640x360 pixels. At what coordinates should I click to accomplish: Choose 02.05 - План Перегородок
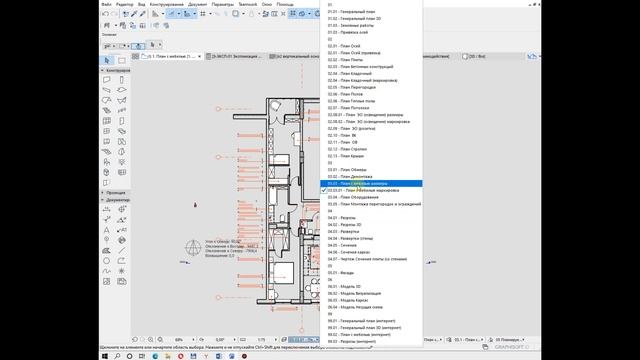pyautogui.click(x=371, y=87)
